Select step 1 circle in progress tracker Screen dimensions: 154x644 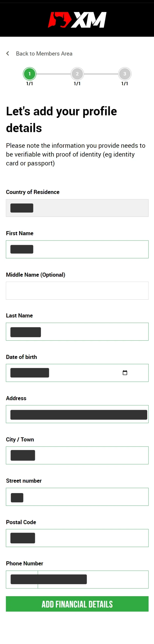click(30, 74)
